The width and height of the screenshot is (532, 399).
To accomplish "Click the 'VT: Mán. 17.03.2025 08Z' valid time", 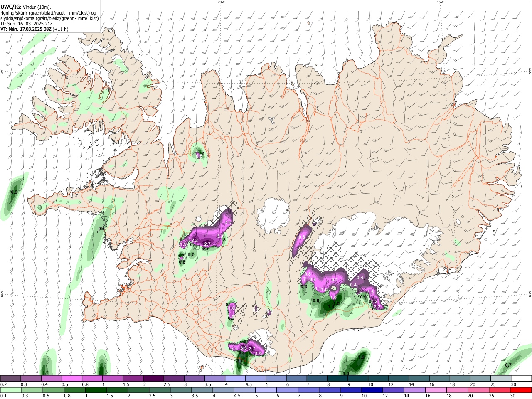I will point(26,29).
